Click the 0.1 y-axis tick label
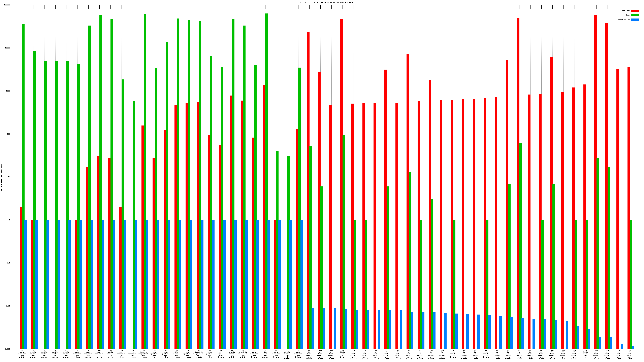Viewport: 644px width, 362px height. (8, 263)
